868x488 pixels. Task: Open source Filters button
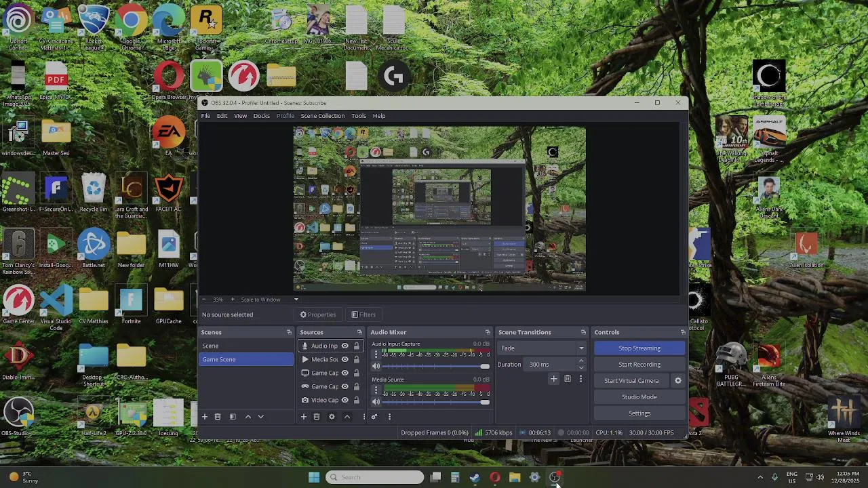[363, 314]
